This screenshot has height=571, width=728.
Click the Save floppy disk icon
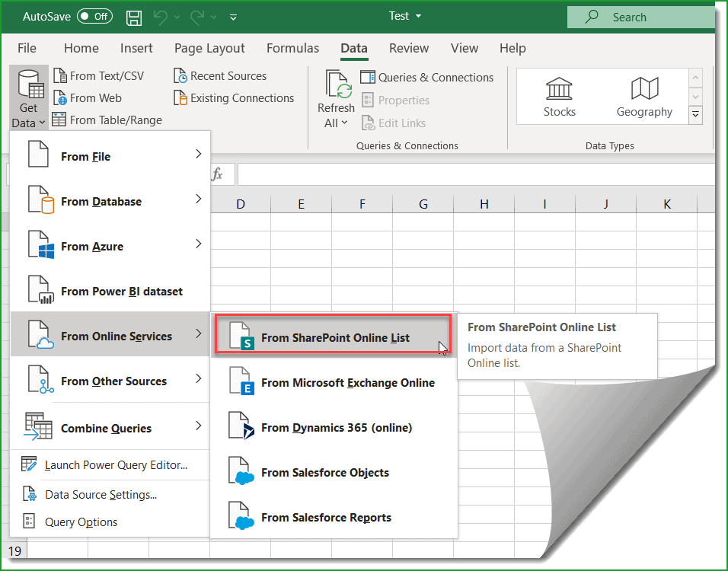pos(134,18)
